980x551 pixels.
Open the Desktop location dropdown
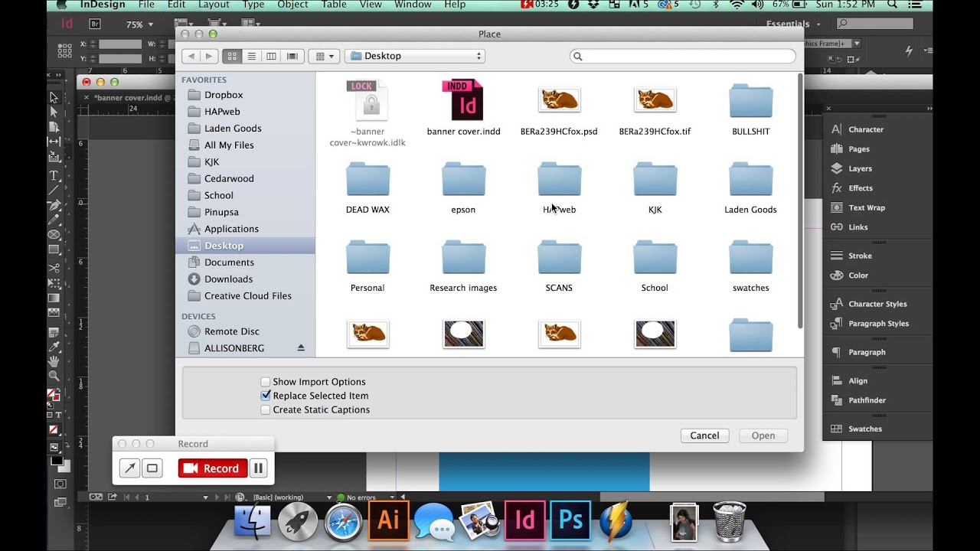pos(416,56)
